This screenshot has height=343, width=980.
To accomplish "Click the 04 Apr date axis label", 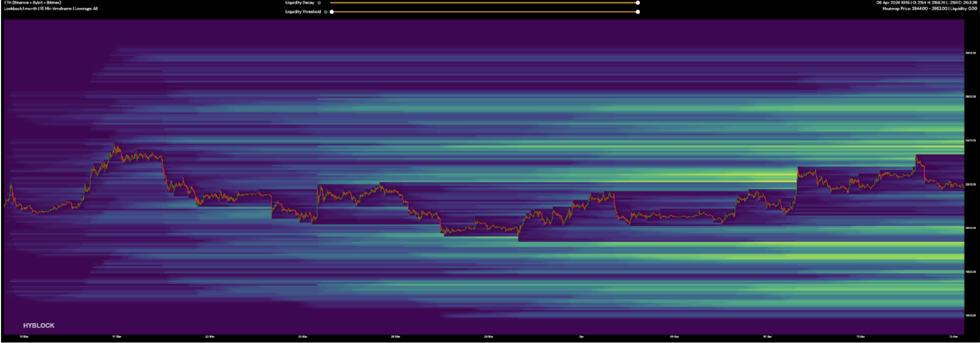I will (674, 337).
